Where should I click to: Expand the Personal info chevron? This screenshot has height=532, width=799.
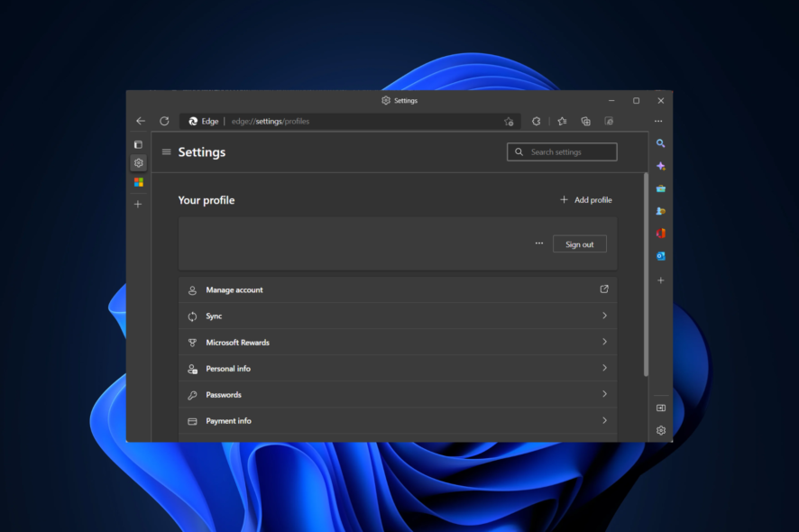point(604,367)
